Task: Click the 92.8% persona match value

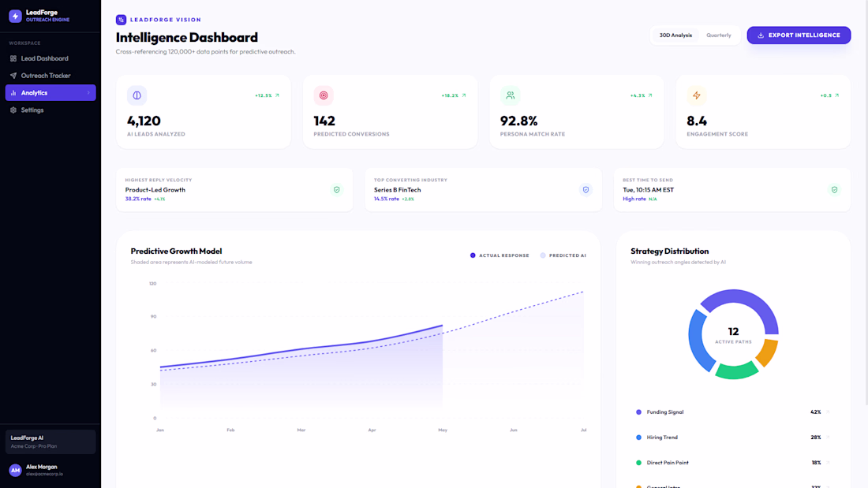Action: click(518, 121)
